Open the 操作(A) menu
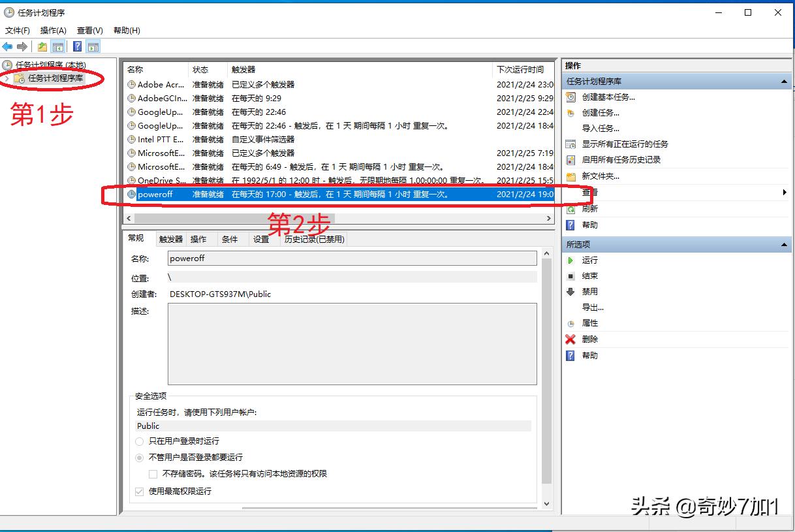The height and width of the screenshot is (532, 795). point(54,30)
